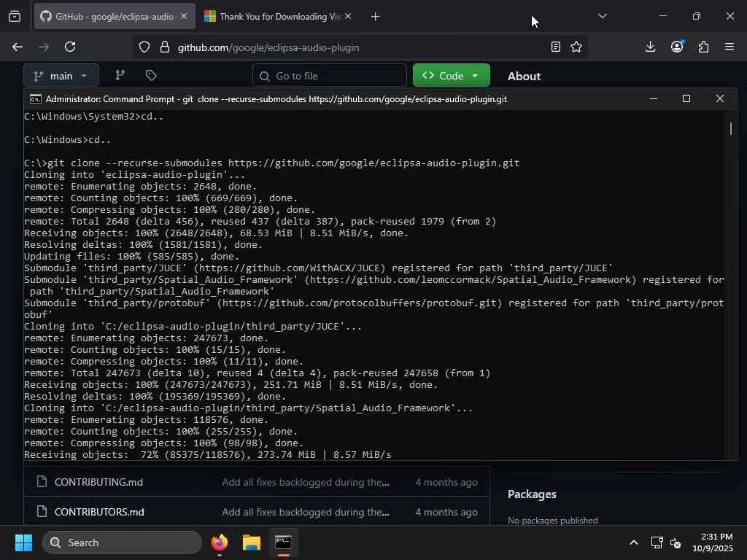Screen dimensions: 747x560
Task: Click the muted volume tray icon
Action: pos(676,542)
